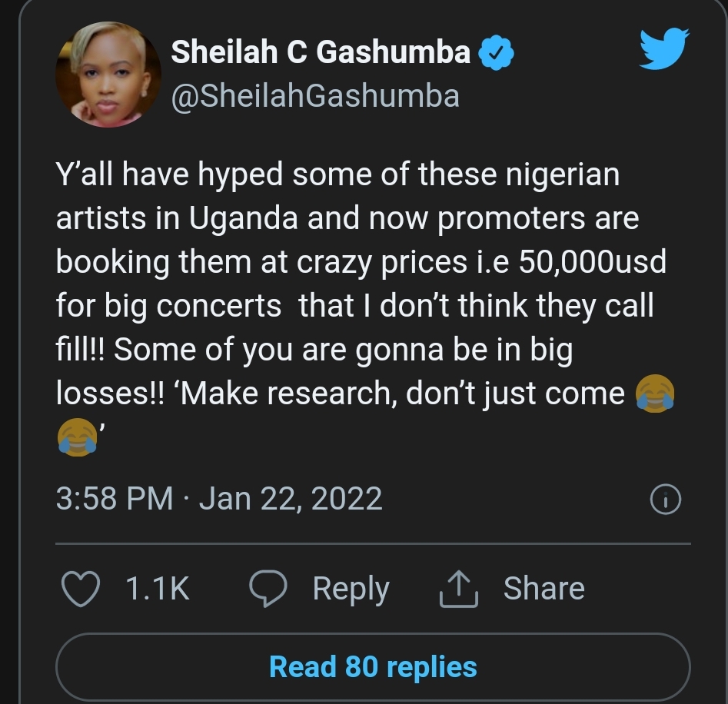Click the first laughing-crying emoji

pos(656,395)
